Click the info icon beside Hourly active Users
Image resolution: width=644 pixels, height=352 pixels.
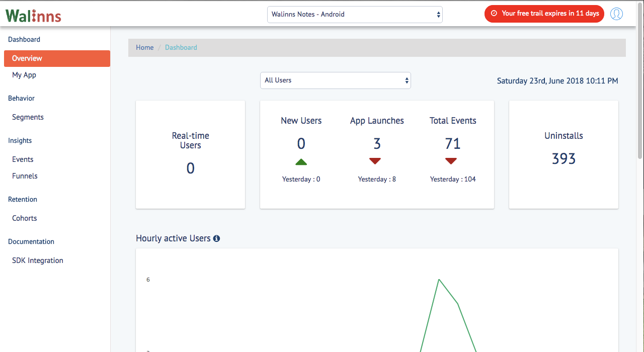pyautogui.click(x=216, y=238)
